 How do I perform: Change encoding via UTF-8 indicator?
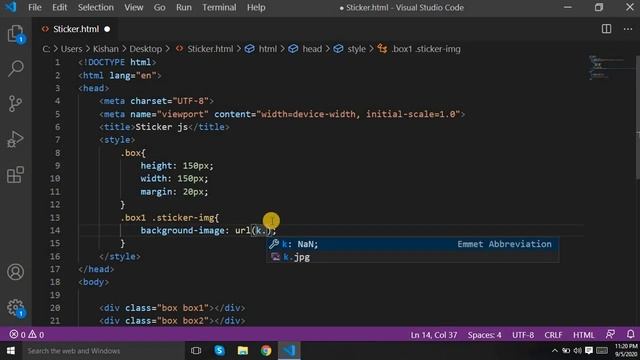(x=523, y=335)
